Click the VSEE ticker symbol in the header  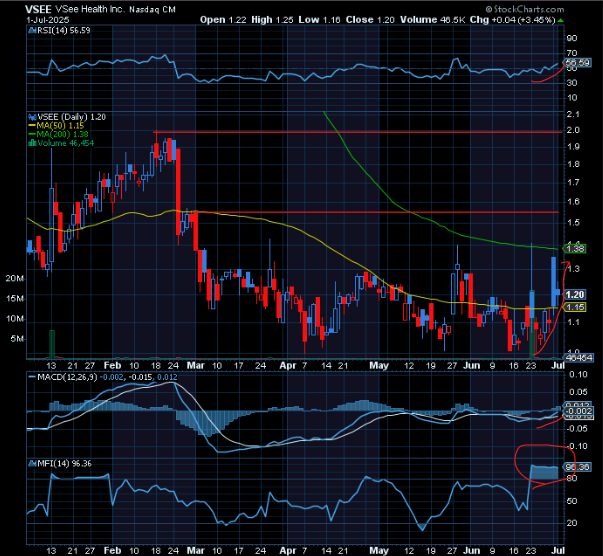[x=38, y=9]
